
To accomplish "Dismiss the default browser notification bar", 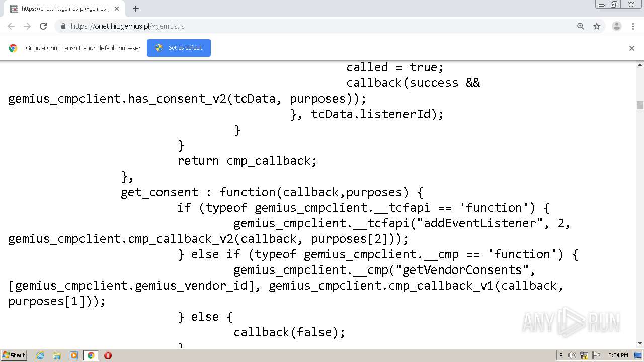I will click(632, 48).
